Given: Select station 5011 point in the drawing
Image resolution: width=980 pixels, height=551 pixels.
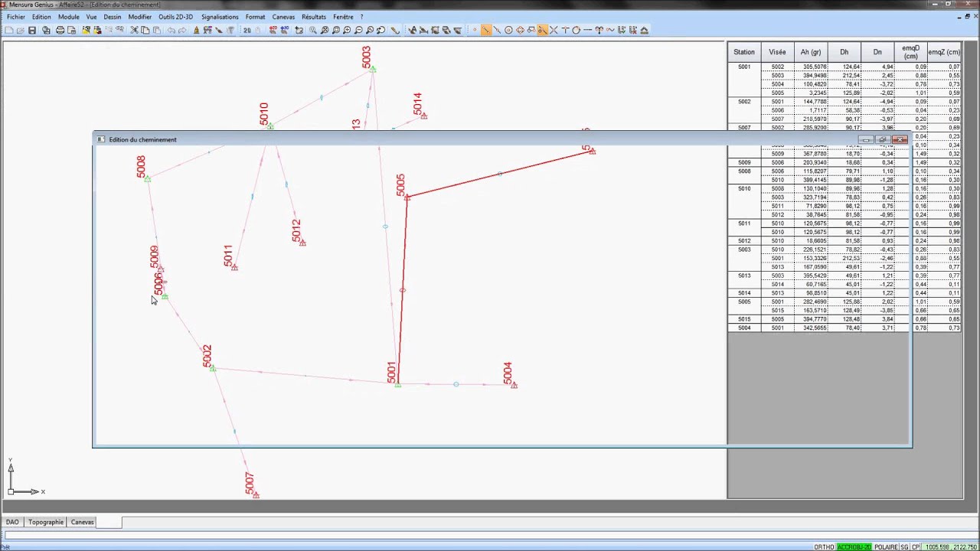Looking at the screenshot, I should pos(234,267).
